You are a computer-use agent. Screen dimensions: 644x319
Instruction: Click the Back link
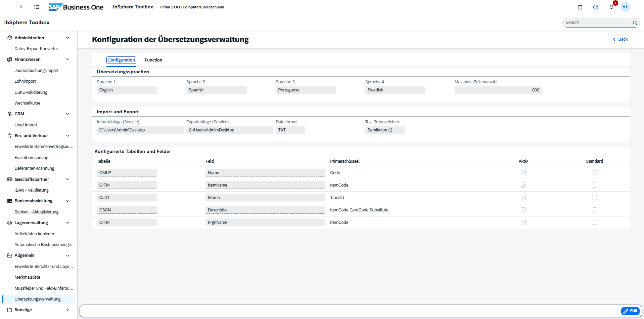[x=620, y=39]
